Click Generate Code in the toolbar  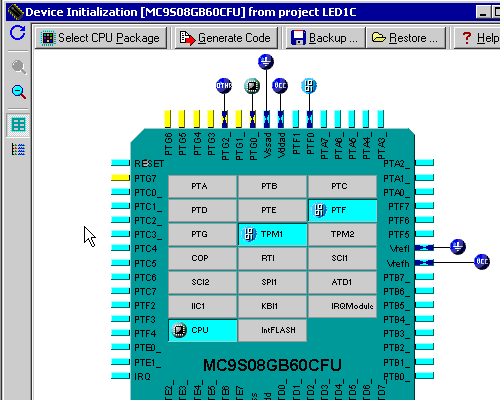point(226,38)
